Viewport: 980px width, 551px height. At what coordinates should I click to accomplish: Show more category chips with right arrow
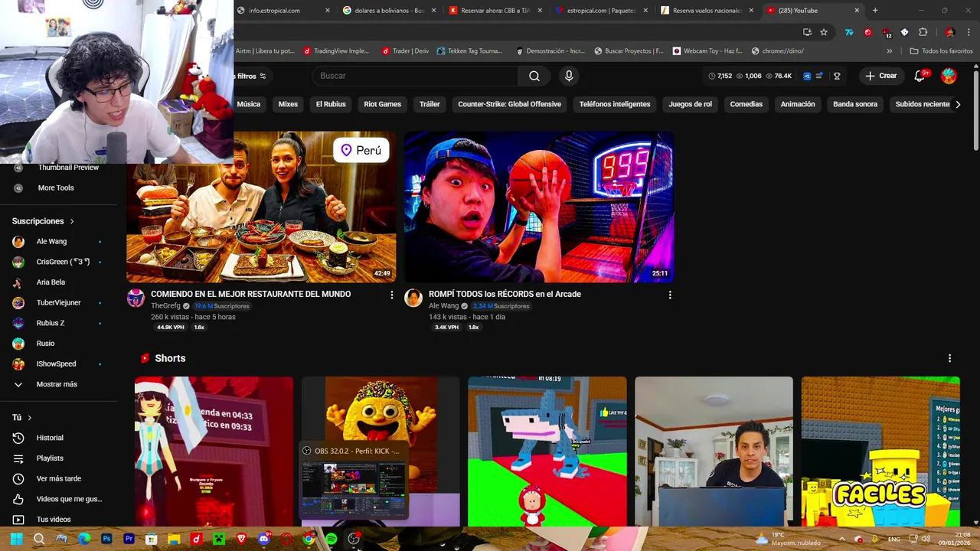coord(957,104)
